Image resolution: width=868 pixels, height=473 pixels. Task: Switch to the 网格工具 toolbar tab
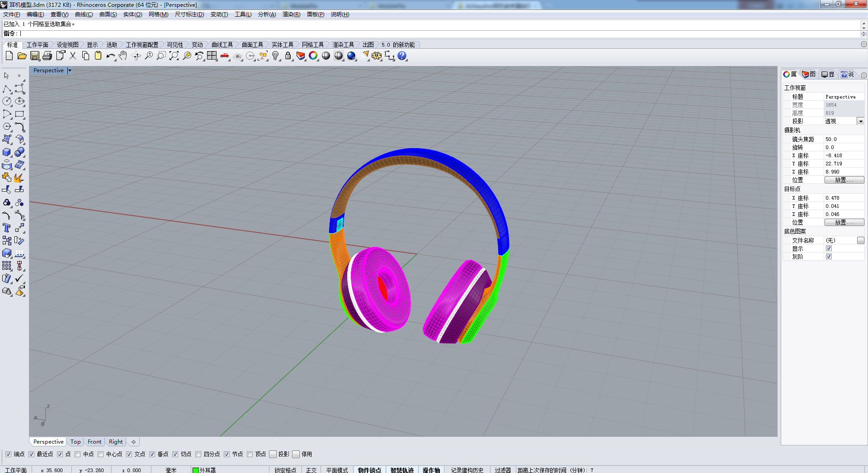pyautogui.click(x=313, y=45)
